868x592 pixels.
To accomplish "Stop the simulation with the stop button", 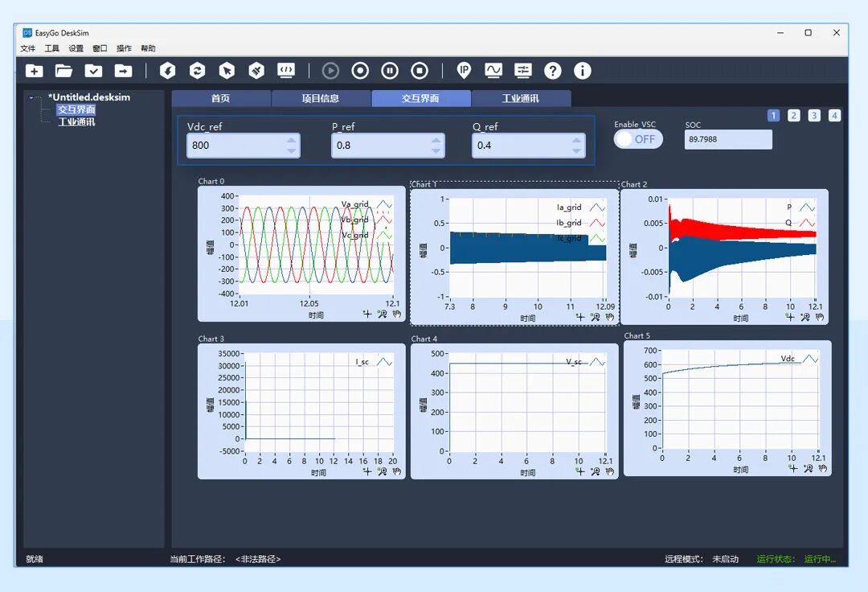I will [x=420, y=71].
